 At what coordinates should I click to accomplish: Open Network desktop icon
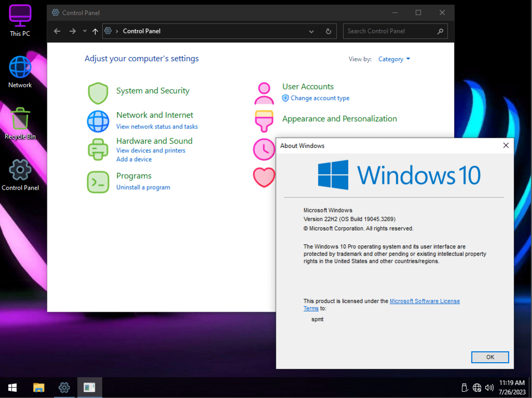tap(20, 72)
